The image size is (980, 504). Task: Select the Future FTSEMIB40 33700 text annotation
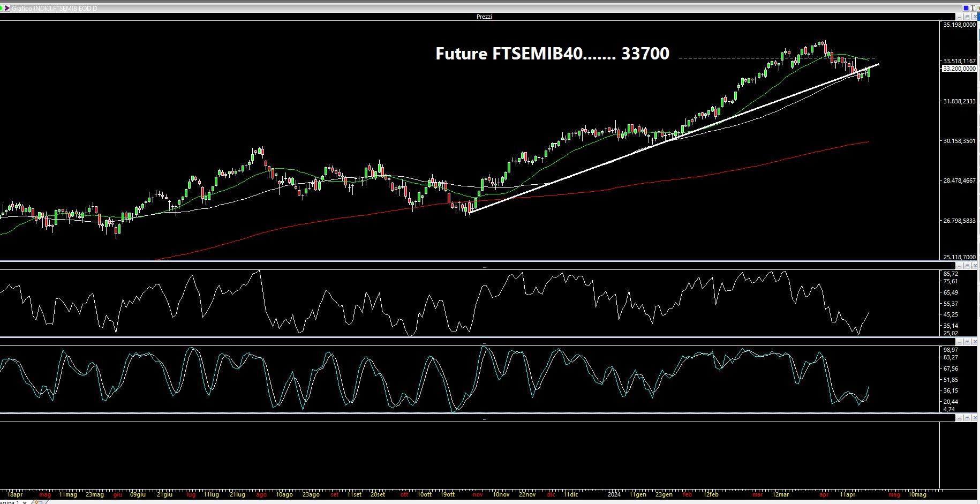552,54
